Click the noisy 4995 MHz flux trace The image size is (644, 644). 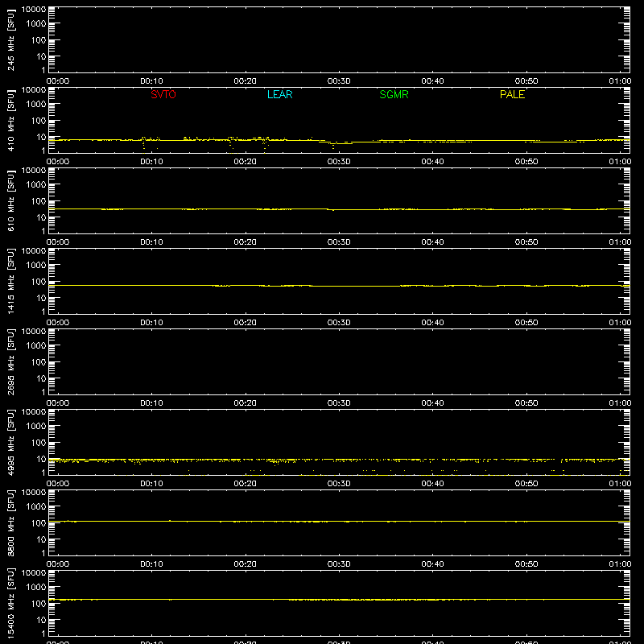339,460
